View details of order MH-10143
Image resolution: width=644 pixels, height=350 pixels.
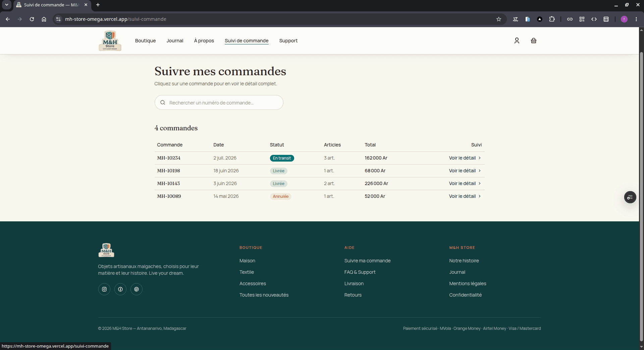[465, 183]
